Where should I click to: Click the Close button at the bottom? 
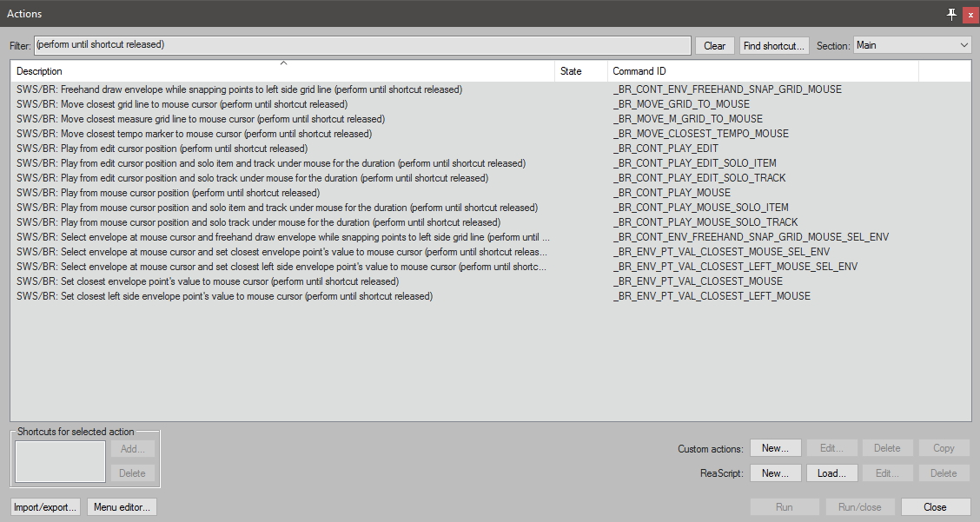tap(935, 507)
